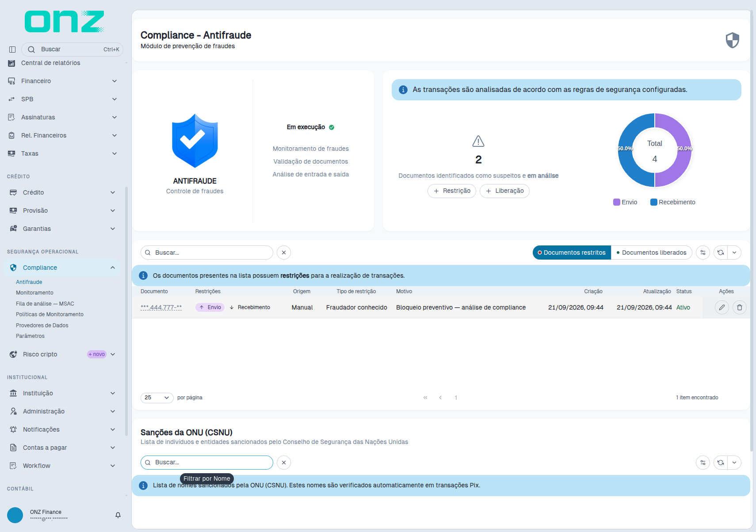Click purple Envio donut segment
Image resolution: width=756 pixels, height=532 pixels.
683,150
